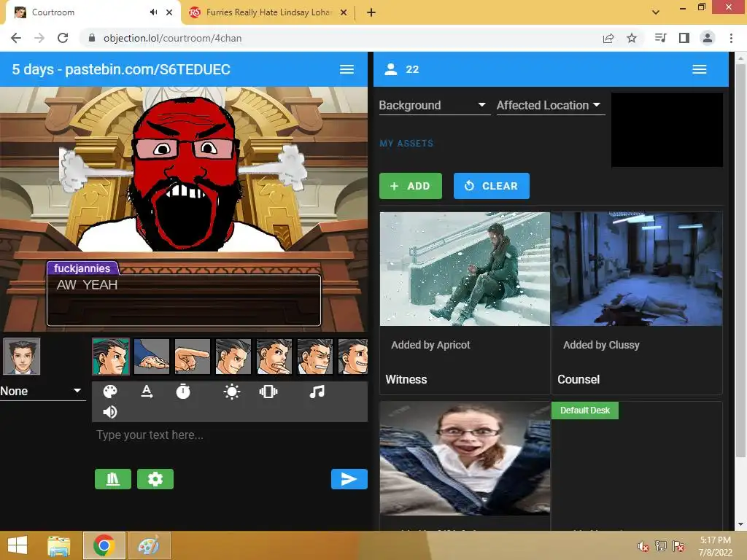Open Chrome tab search chevron
The height and width of the screenshot is (560, 747).
tap(656, 12)
